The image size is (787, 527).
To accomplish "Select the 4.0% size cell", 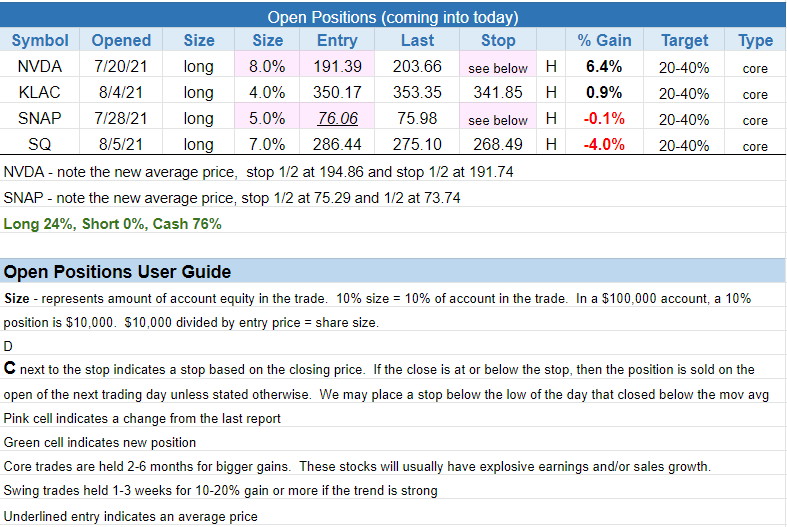I will (x=267, y=92).
